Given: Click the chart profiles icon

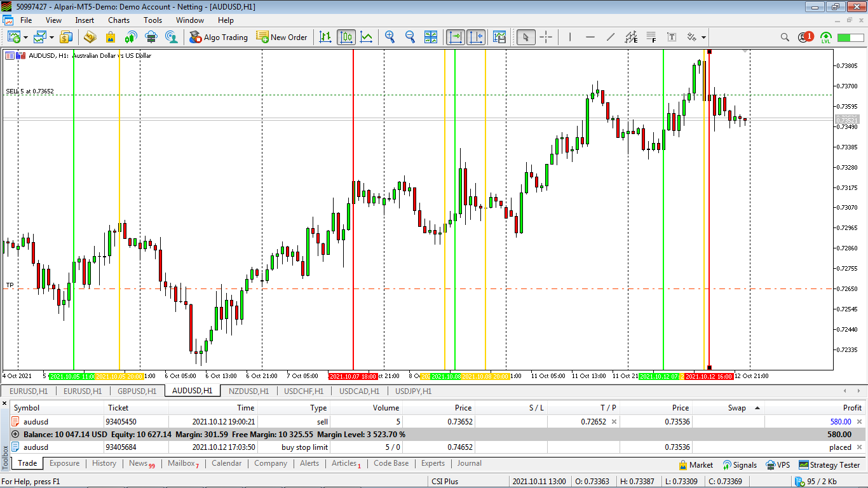Looking at the screenshot, I should point(40,37).
